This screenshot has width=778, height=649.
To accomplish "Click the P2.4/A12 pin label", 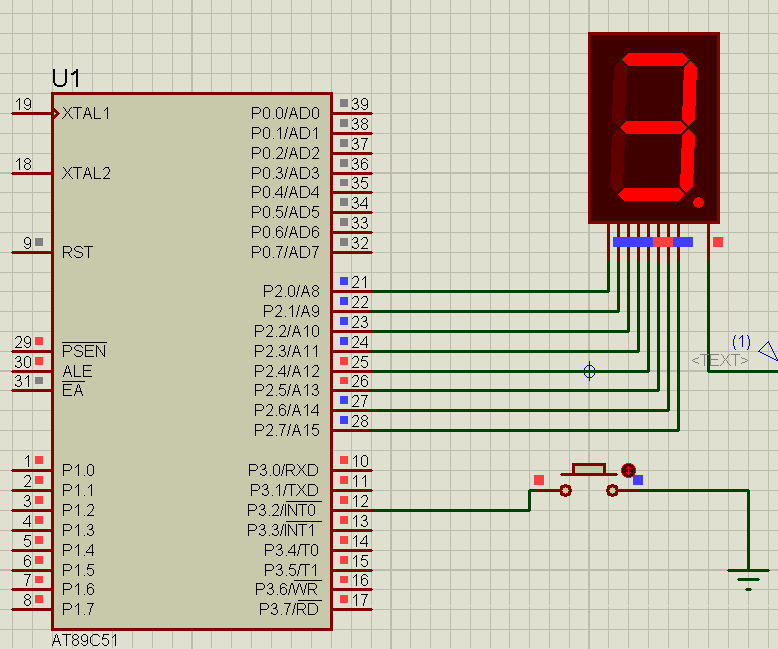I will [x=287, y=371].
